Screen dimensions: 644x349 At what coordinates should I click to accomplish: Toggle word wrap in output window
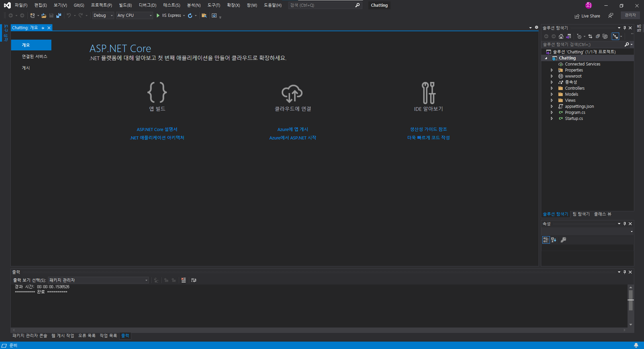194,280
